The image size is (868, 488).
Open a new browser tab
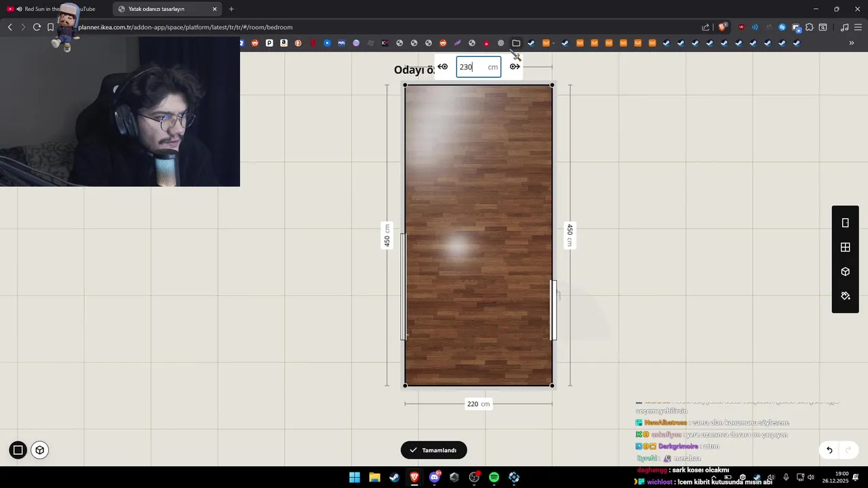click(x=231, y=9)
